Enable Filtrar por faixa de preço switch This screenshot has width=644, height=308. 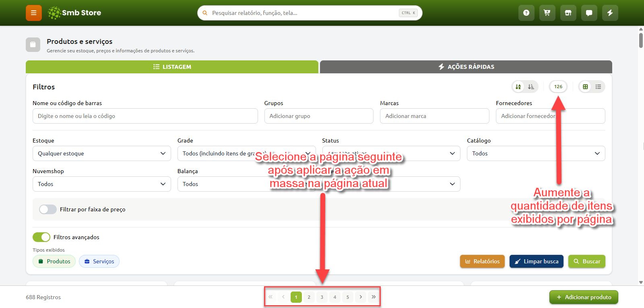point(47,209)
